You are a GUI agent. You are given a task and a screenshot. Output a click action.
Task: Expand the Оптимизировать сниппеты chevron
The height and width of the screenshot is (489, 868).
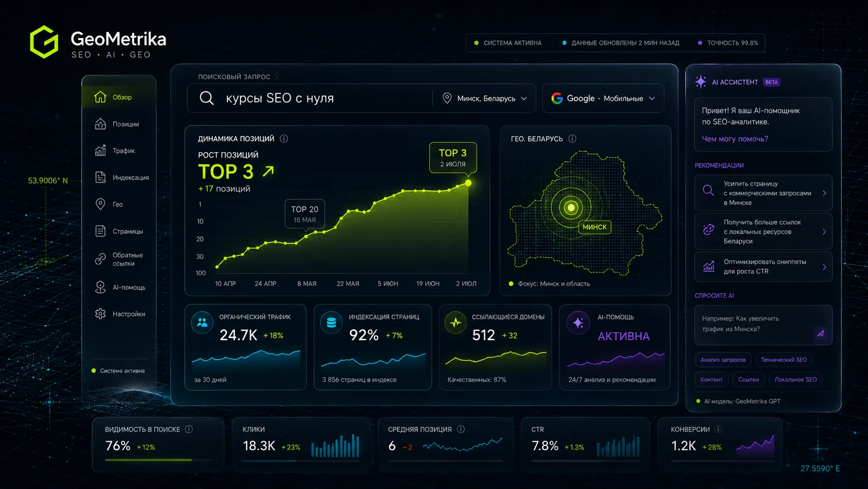click(x=824, y=267)
